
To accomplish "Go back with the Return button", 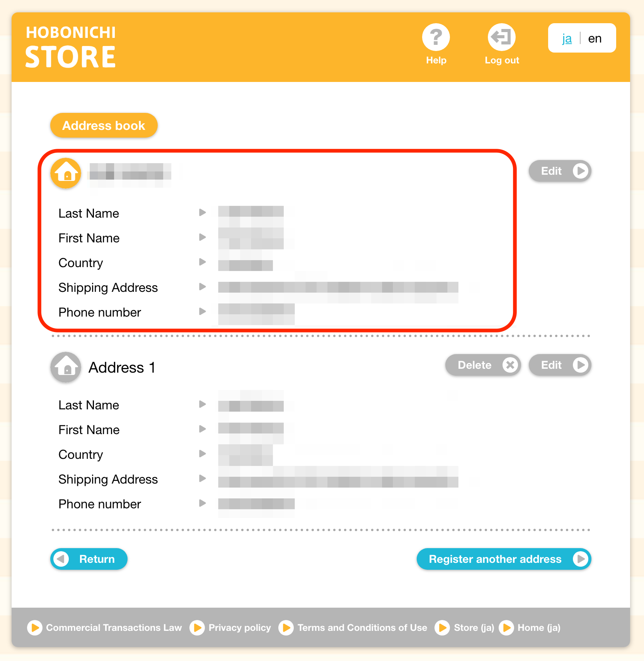I will coord(89,559).
